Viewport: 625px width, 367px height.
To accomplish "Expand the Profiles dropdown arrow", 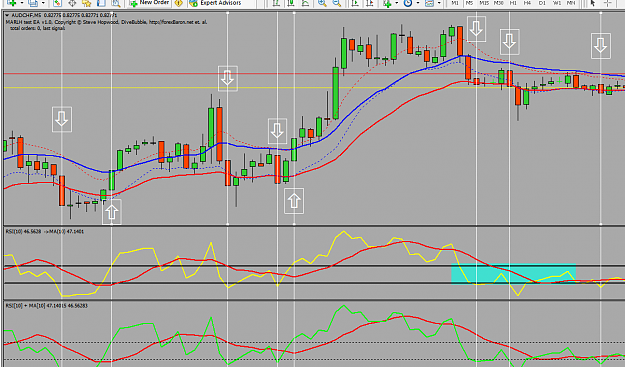I will pos(43,3).
